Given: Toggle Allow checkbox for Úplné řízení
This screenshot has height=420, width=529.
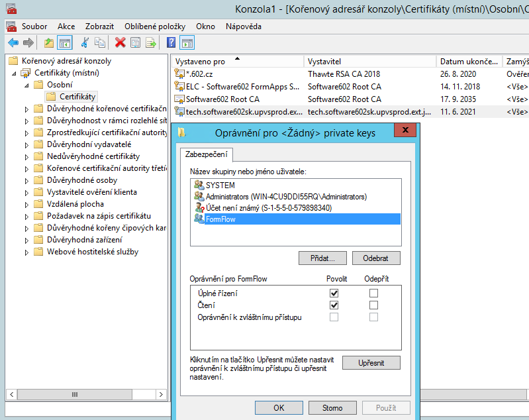Looking at the screenshot, I should [x=334, y=293].
